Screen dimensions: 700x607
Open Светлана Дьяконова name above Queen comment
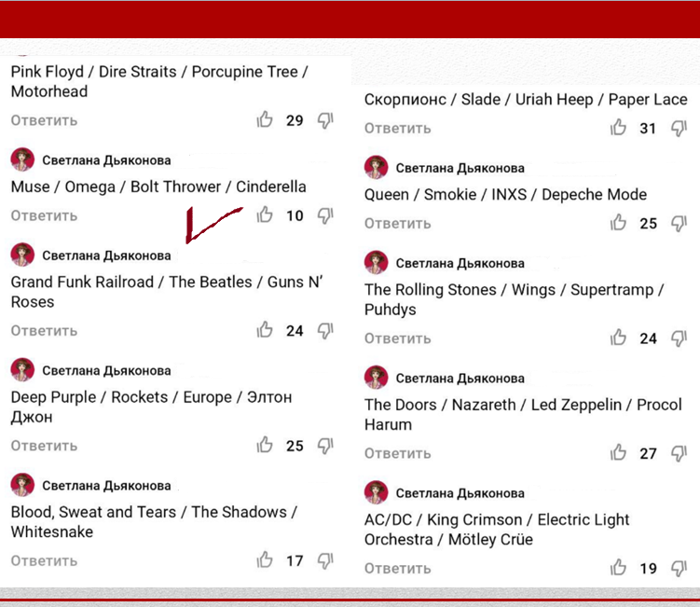(x=460, y=168)
